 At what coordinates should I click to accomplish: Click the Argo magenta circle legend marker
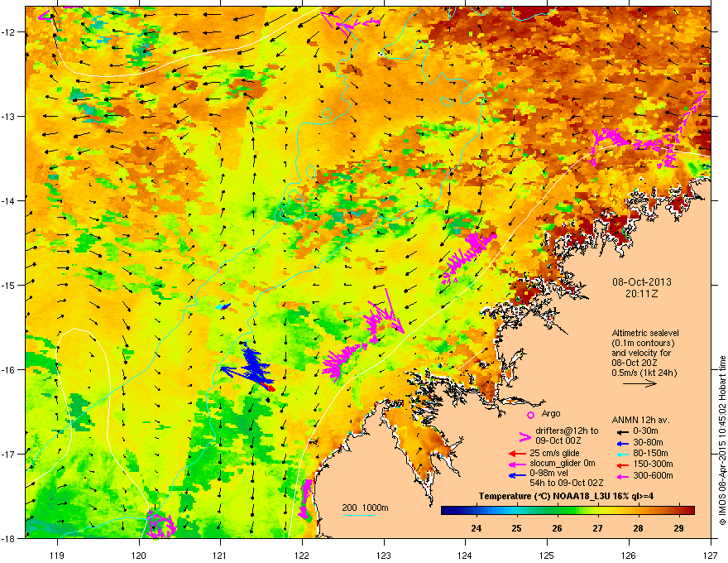point(530,415)
